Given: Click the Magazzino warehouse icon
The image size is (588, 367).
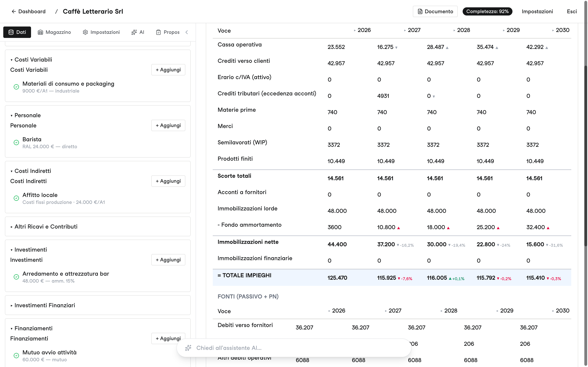Looking at the screenshot, I should point(40,32).
